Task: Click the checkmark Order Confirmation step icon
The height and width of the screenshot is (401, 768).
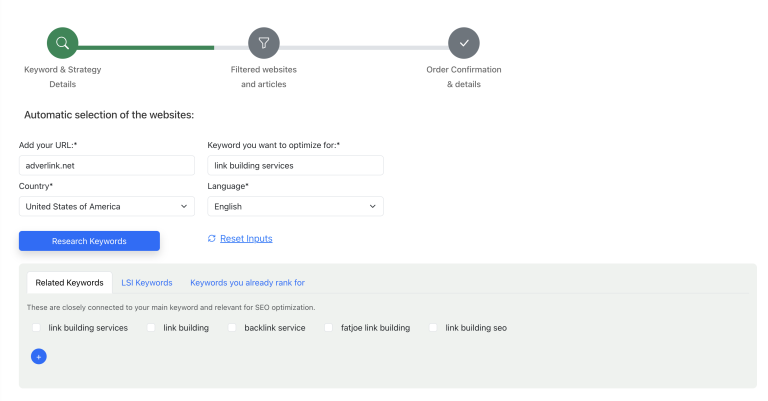Action: tap(463, 43)
